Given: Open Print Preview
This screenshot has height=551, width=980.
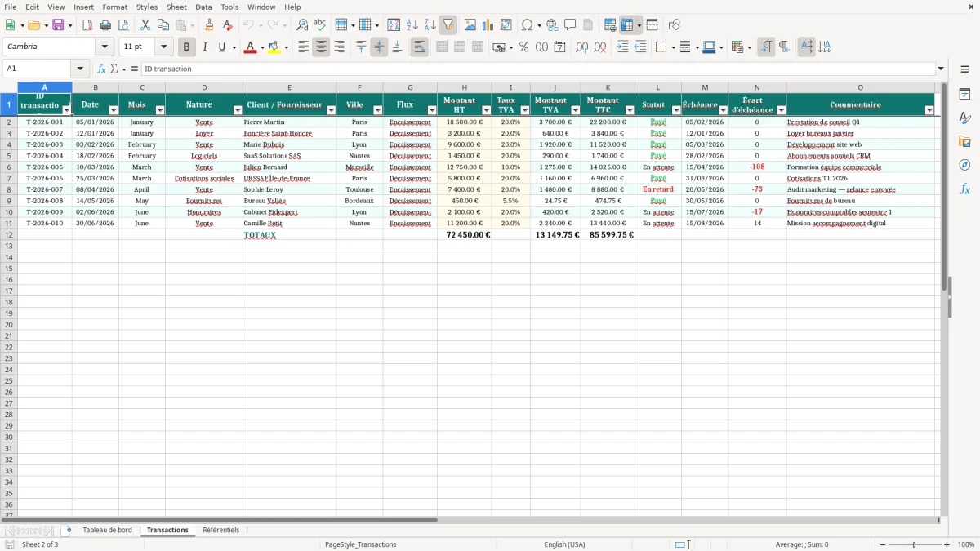Looking at the screenshot, I should tap(122, 25).
